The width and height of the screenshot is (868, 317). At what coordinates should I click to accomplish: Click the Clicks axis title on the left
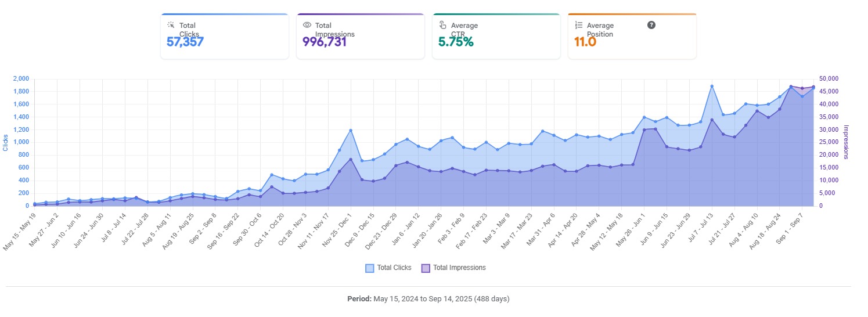pos(6,142)
